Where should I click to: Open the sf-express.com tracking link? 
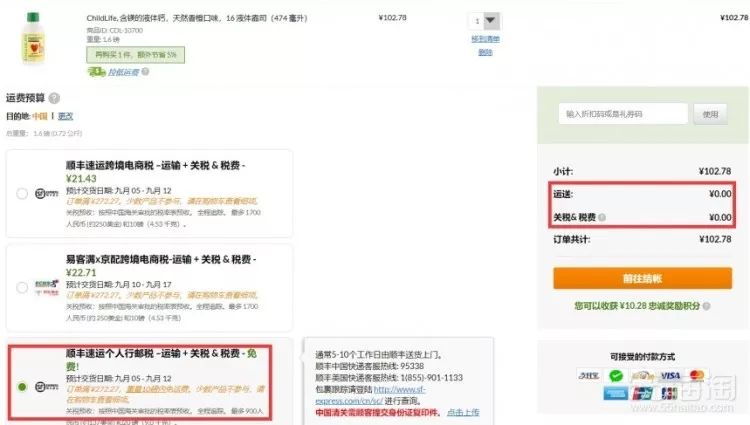[x=370, y=395]
